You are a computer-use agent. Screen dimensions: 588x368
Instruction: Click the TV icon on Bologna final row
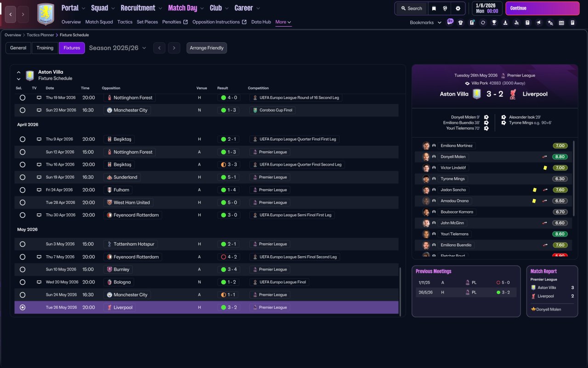pos(39,282)
